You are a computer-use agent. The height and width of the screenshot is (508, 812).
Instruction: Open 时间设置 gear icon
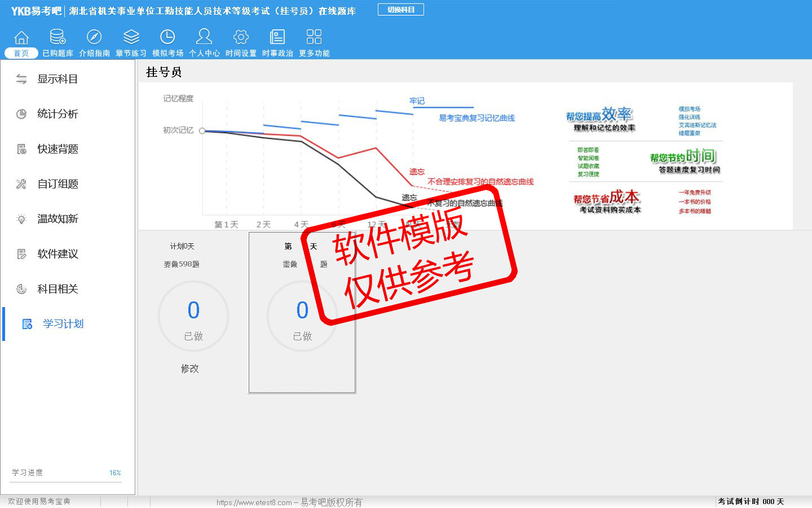click(x=241, y=37)
